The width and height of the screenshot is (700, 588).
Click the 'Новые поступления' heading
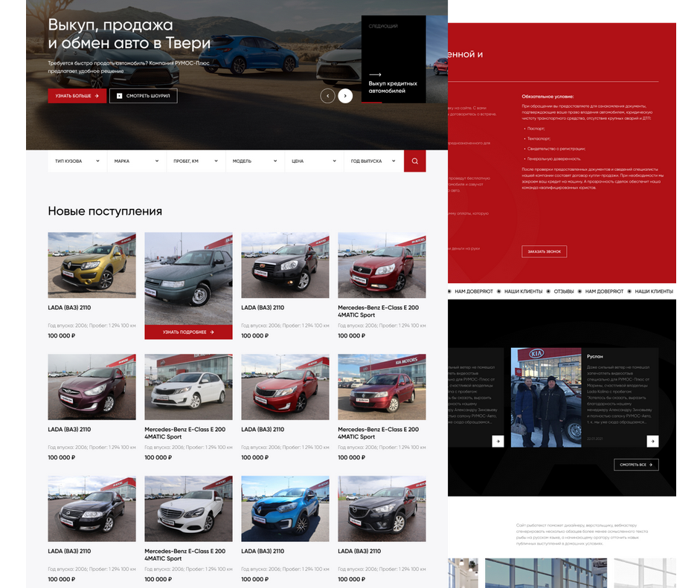[105, 211]
